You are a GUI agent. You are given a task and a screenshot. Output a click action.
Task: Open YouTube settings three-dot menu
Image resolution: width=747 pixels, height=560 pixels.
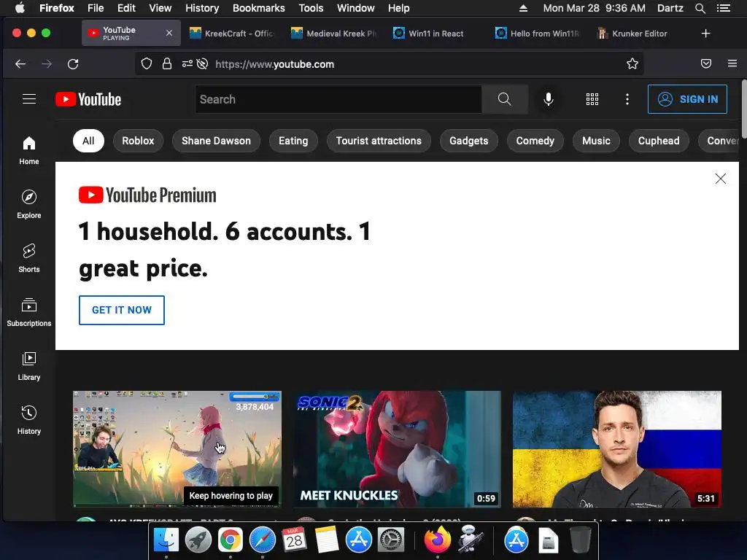point(627,99)
